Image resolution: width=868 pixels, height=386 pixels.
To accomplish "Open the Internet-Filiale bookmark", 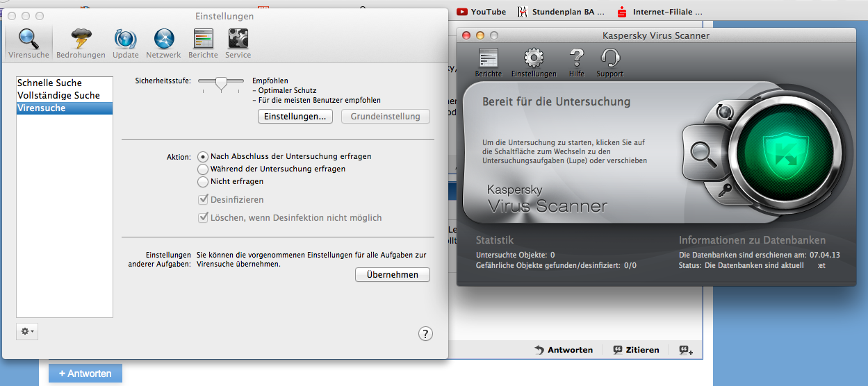I will 660,12.
